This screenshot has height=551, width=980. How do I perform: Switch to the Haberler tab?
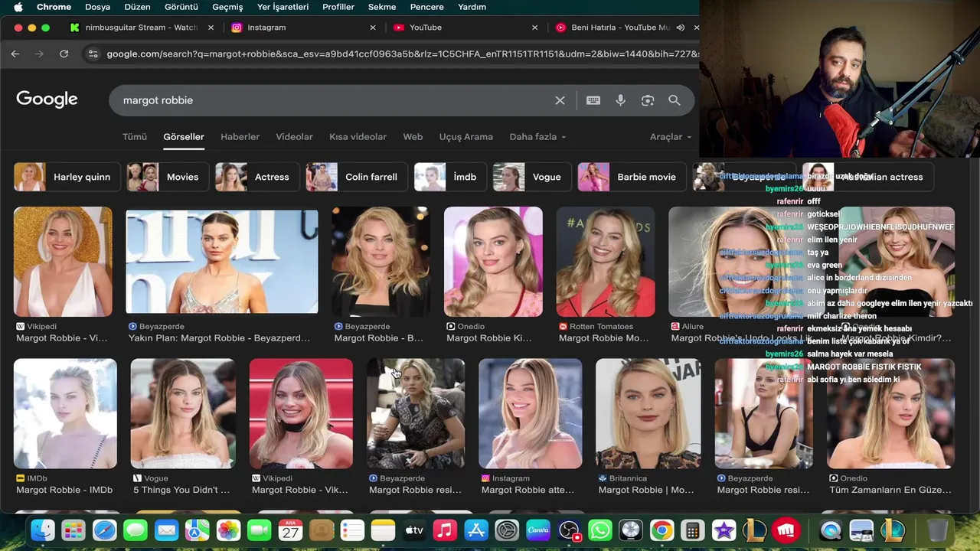pos(240,137)
